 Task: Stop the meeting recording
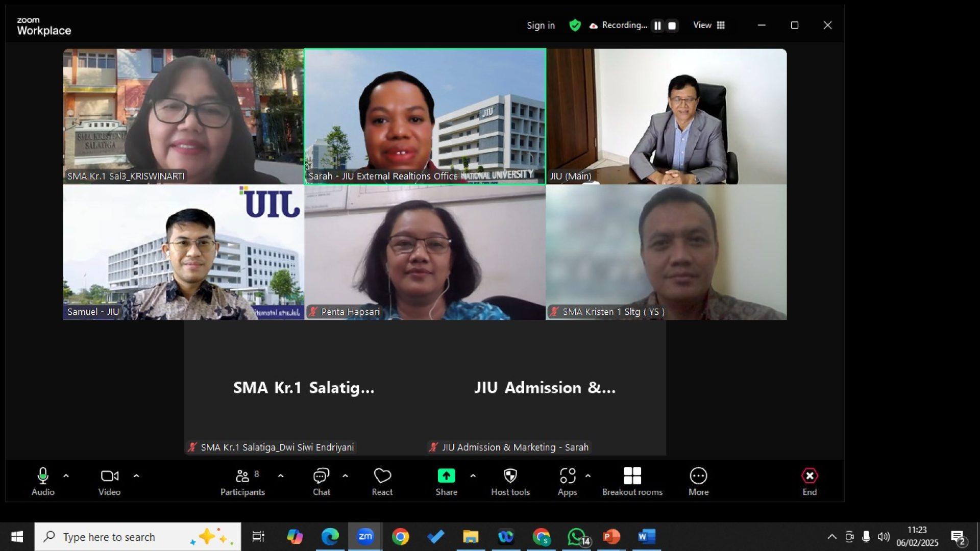pyautogui.click(x=672, y=26)
